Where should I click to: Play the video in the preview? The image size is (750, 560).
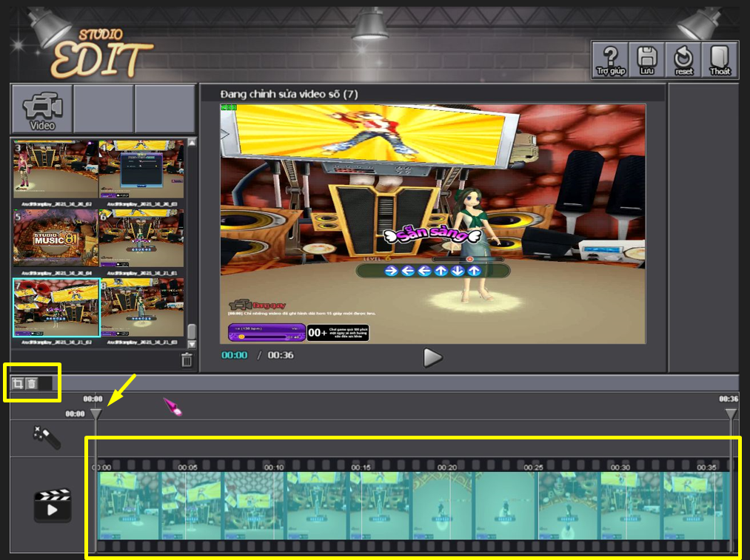click(x=432, y=357)
